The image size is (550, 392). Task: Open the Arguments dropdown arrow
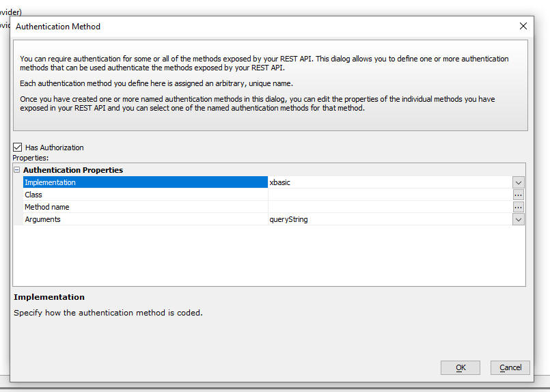[518, 219]
